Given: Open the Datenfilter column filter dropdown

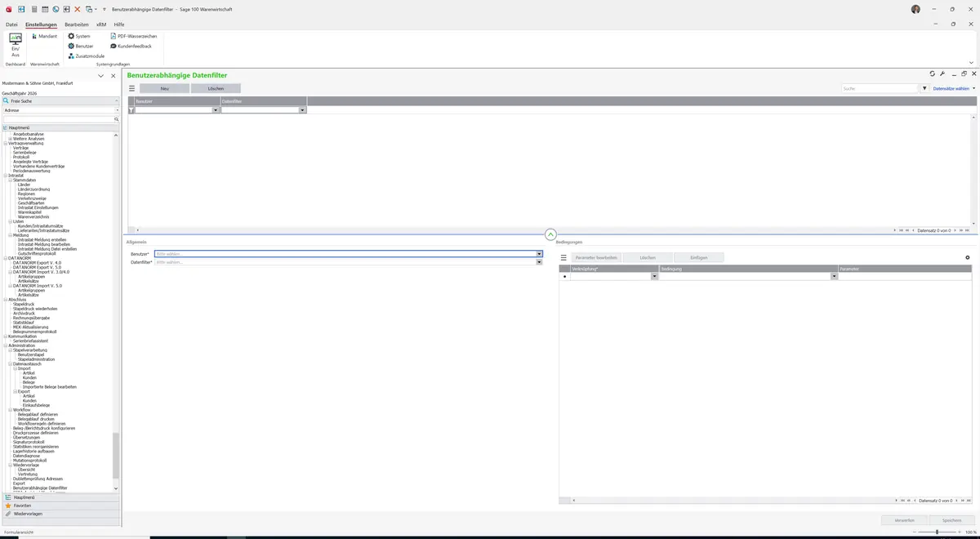Looking at the screenshot, I should 302,109.
